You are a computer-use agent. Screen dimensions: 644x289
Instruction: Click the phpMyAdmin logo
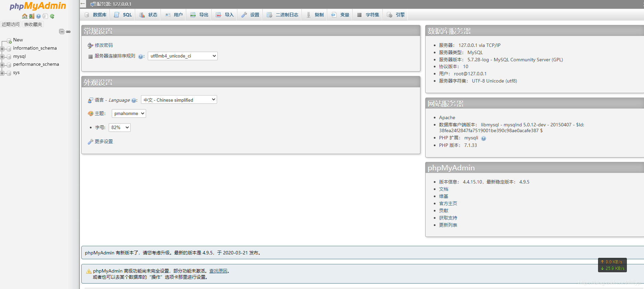[38, 6]
